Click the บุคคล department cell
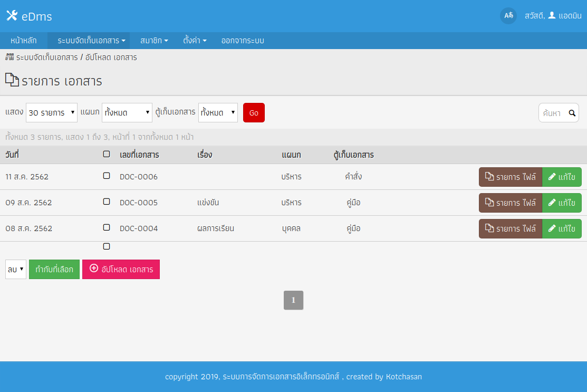Image resolution: width=587 pixels, height=392 pixels. 291,228
